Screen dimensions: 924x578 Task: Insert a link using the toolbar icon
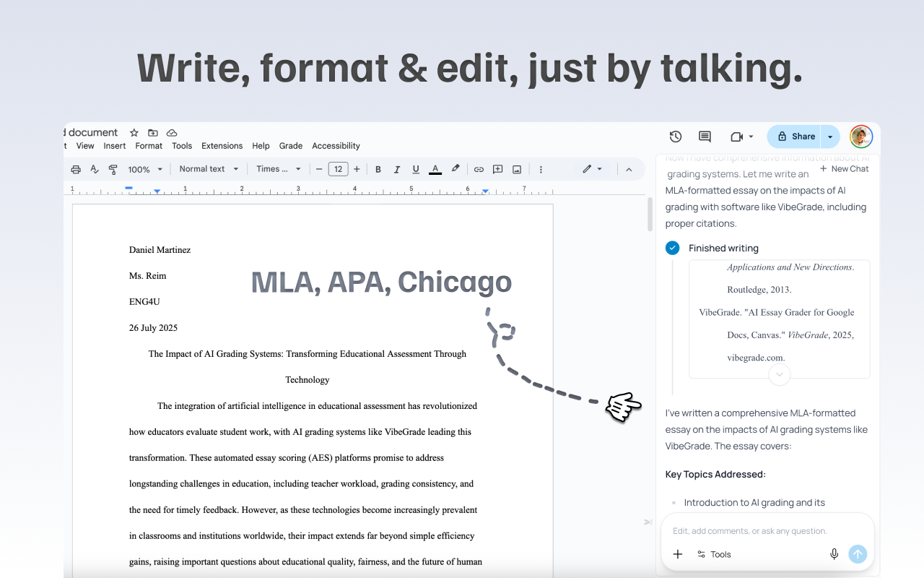pos(479,168)
